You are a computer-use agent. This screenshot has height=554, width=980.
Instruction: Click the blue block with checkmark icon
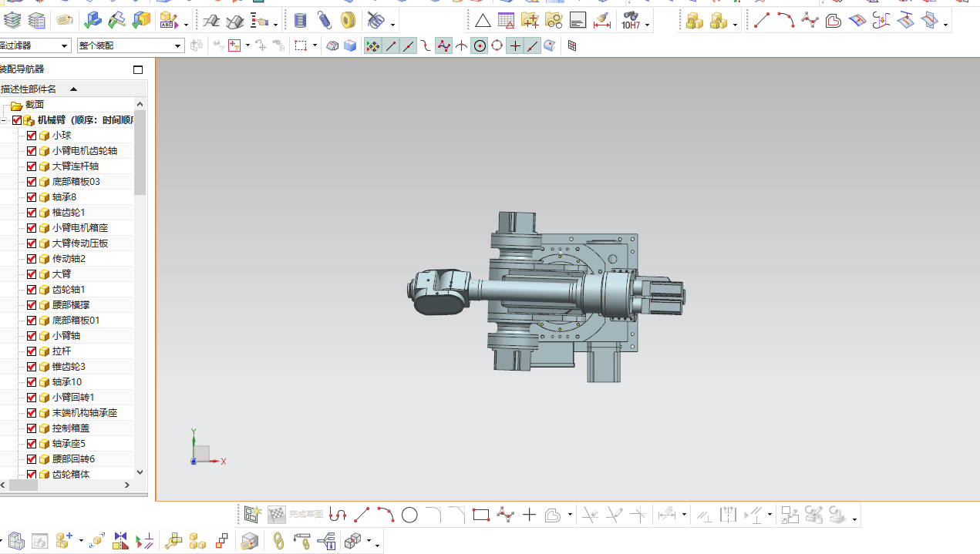pyautogui.click(x=93, y=21)
